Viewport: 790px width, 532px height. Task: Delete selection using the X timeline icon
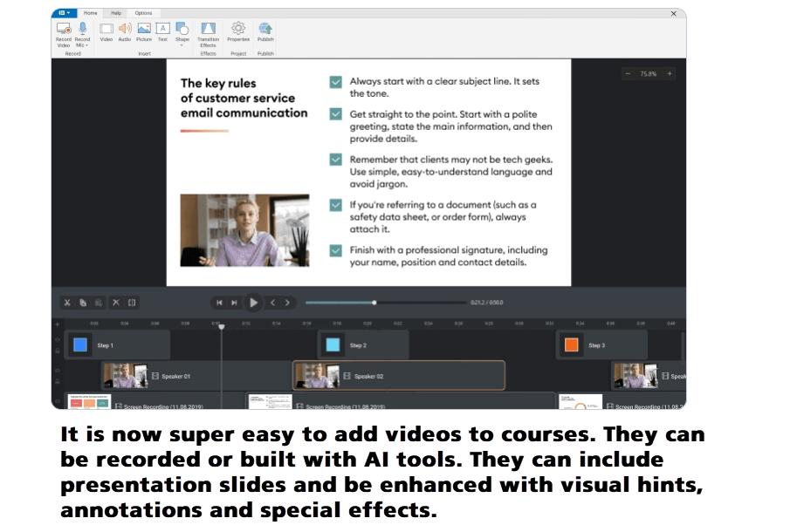click(x=116, y=303)
